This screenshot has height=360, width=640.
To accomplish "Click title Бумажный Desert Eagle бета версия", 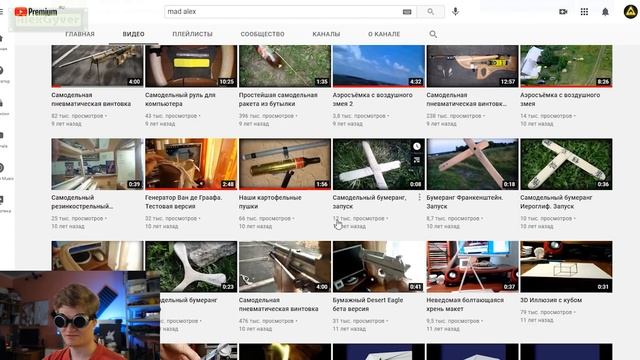I will point(368,304).
